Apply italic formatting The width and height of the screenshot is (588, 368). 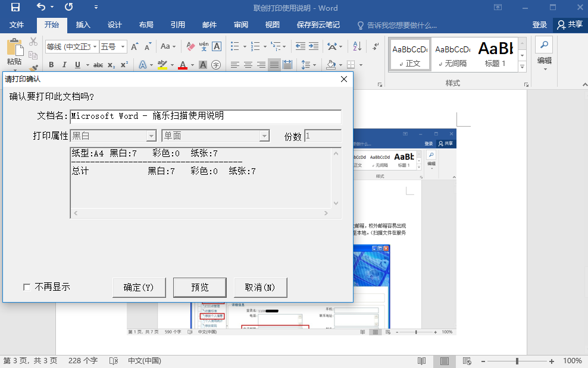coord(64,65)
